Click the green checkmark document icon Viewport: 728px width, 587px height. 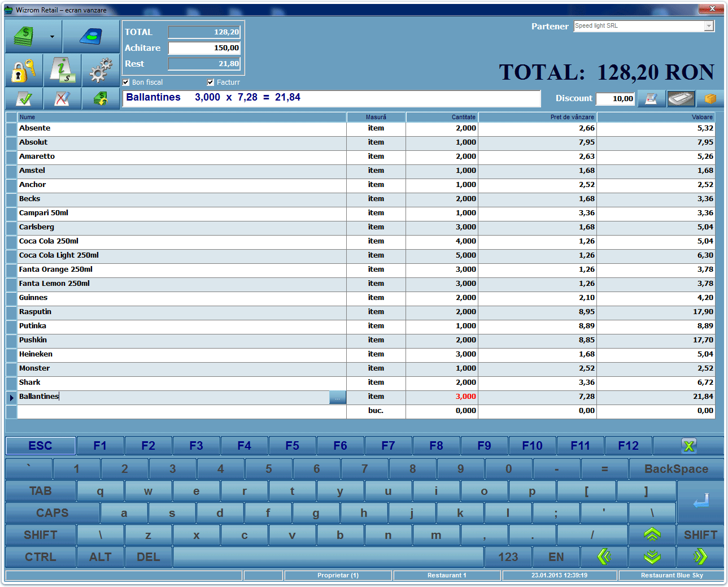24,99
